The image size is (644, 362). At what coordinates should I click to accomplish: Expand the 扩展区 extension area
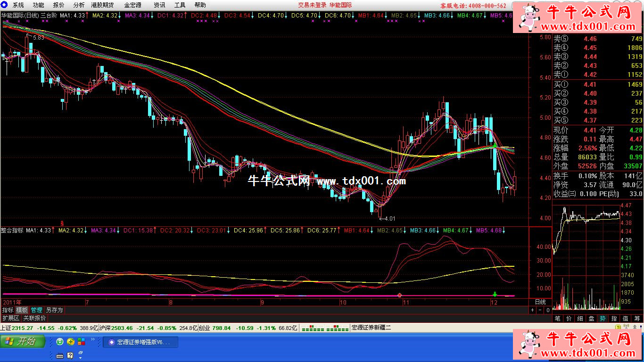[10, 318]
